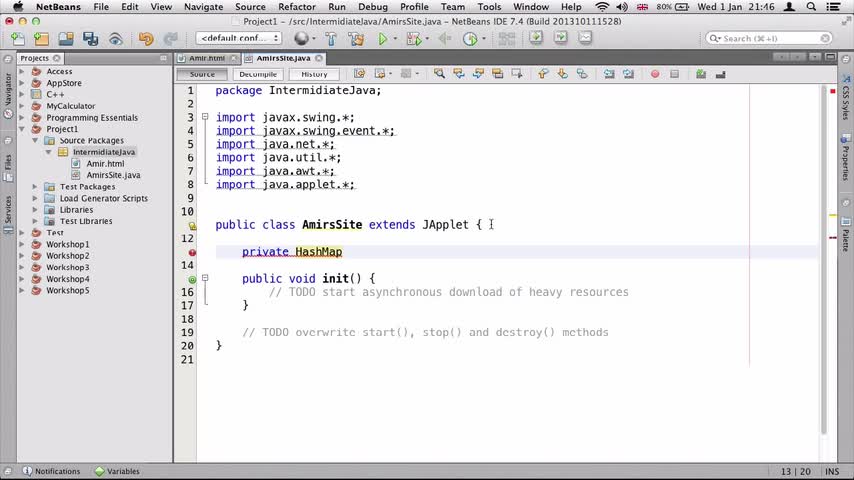854x480 pixels.
Task: Switch to the Amir.html editor tab
Action: [x=207, y=58]
